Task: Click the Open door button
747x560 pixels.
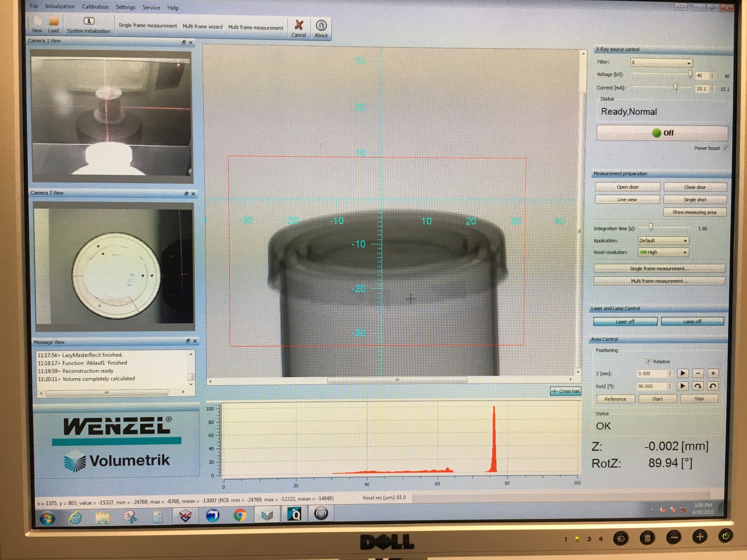Action: (x=627, y=187)
